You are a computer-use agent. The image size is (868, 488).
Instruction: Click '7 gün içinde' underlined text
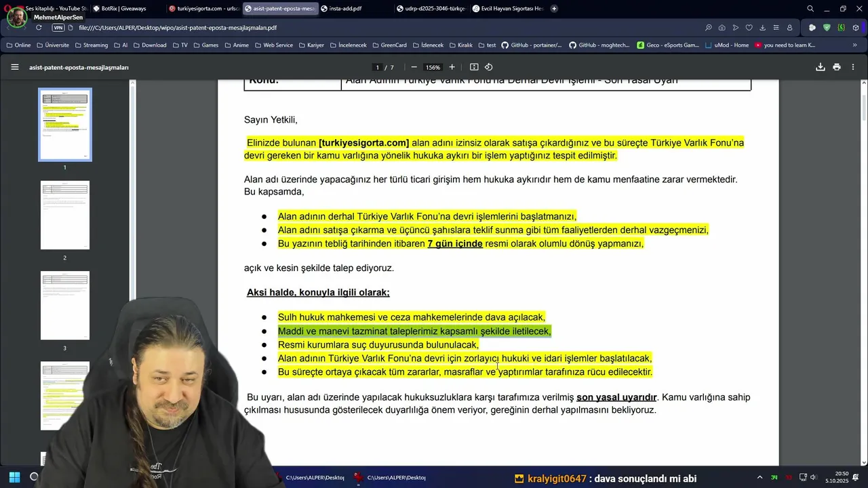(455, 243)
